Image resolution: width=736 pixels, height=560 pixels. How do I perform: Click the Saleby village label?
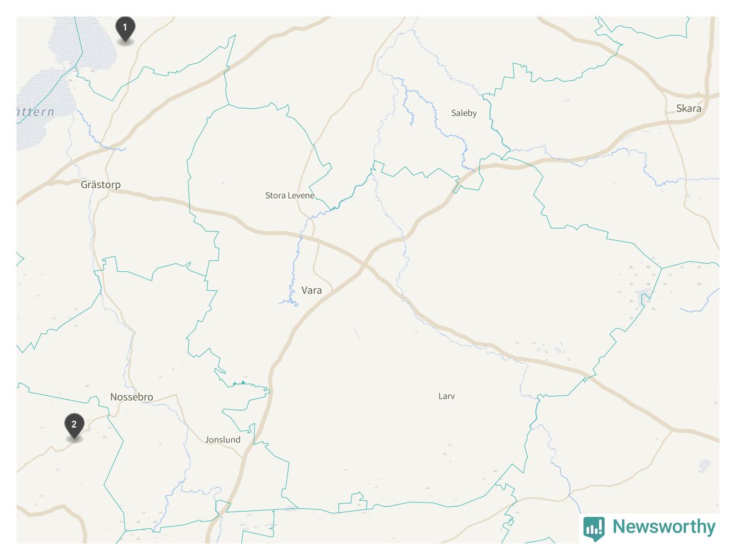pos(464,113)
